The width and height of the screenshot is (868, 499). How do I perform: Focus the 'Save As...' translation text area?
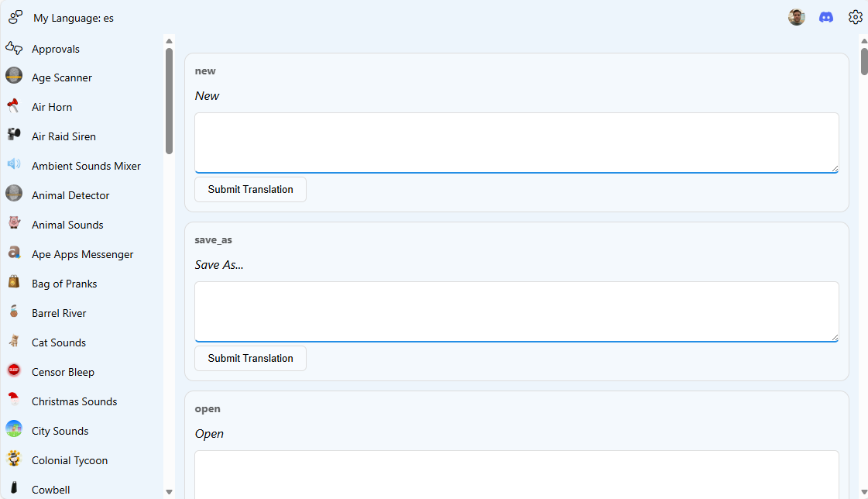tap(516, 311)
